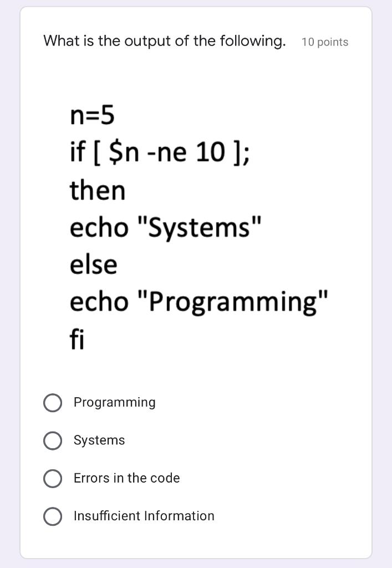Viewport: 392px width, 568px height.
Task: Click the echo Systems line in code
Action: [165, 226]
